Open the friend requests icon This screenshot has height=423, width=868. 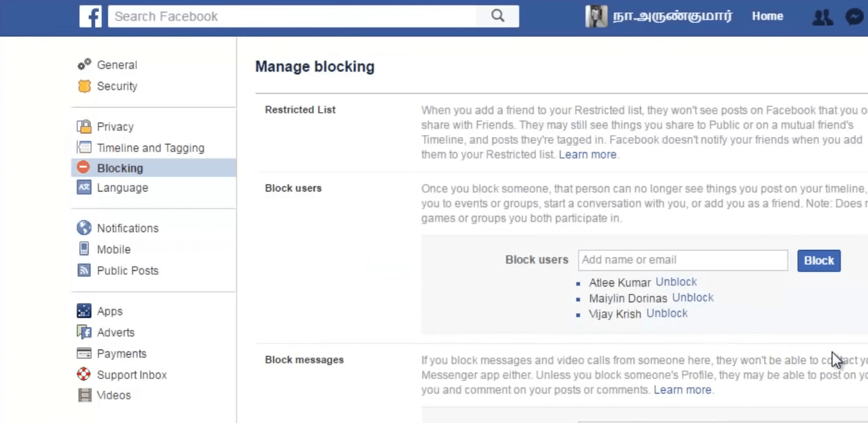click(x=822, y=17)
